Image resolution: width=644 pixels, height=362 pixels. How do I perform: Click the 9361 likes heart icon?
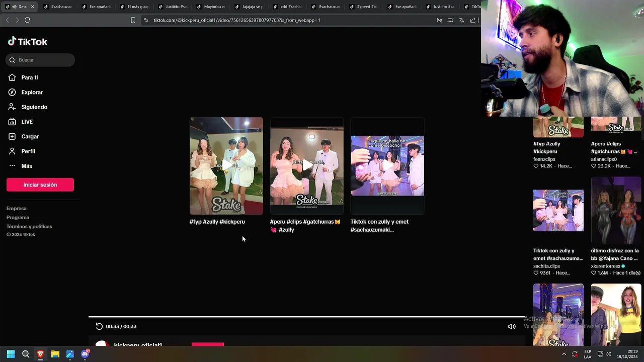pos(536,273)
